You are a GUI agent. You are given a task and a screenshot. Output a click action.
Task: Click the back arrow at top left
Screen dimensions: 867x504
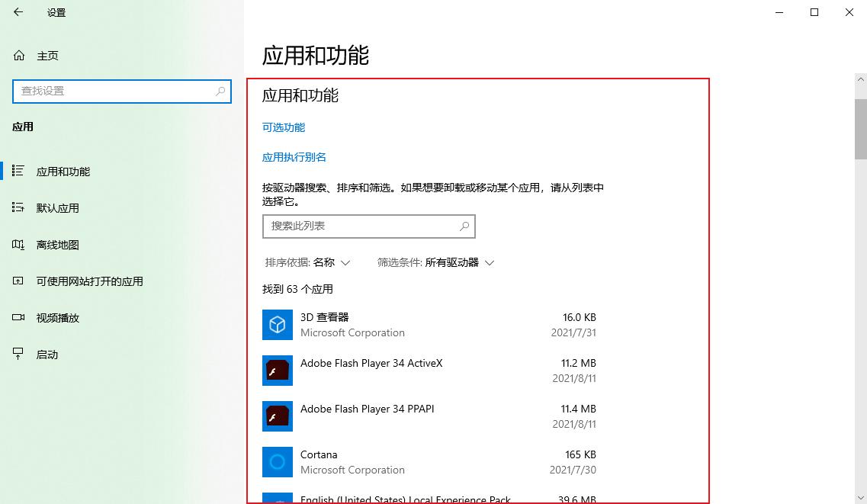click(x=17, y=12)
